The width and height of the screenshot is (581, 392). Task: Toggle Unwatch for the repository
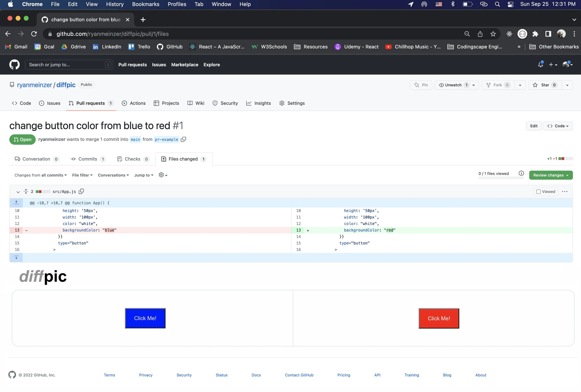pos(453,85)
